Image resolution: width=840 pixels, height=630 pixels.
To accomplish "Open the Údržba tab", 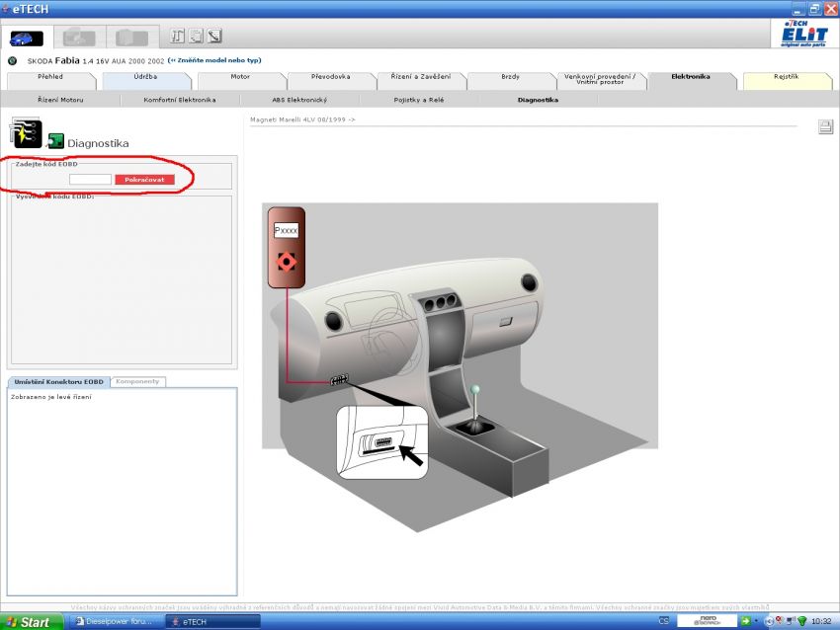I will pos(145,80).
